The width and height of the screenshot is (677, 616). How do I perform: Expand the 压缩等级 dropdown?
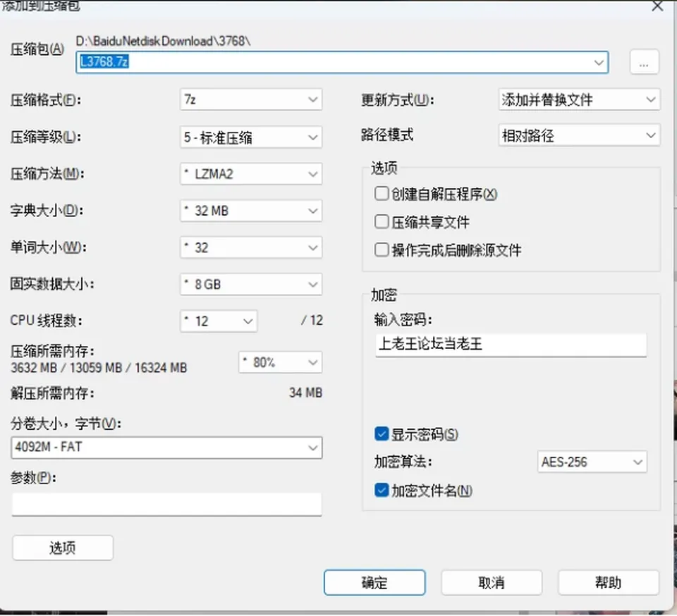[x=251, y=137]
